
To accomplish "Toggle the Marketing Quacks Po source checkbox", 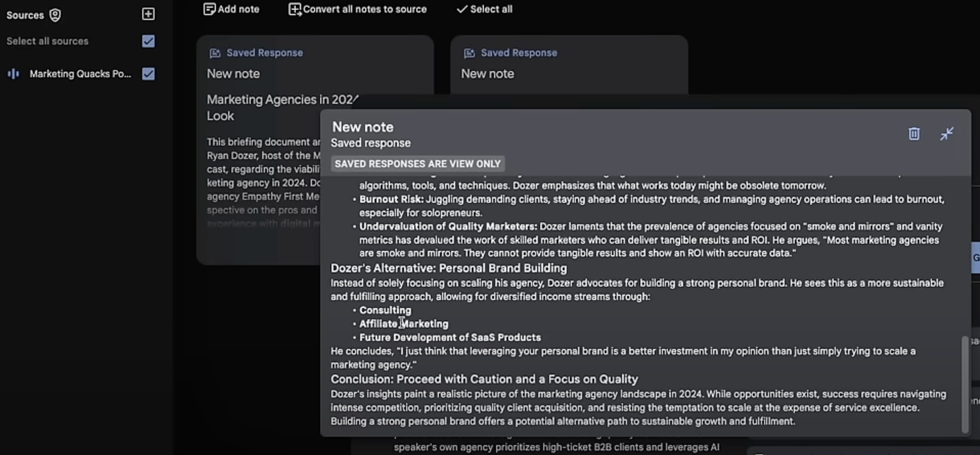I will tap(148, 74).
